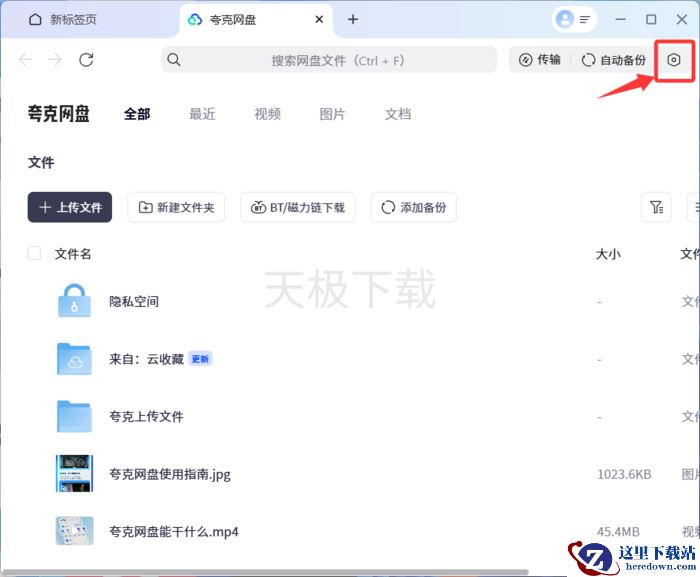Minimize the browser window
Screen dimensions: 700x577
(620, 19)
